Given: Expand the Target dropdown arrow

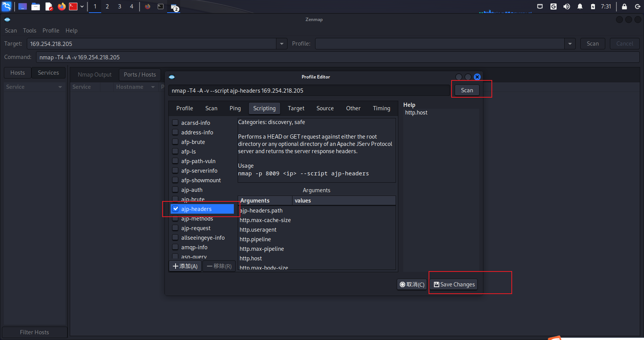Looking at the screenshot, I should 282,44.
